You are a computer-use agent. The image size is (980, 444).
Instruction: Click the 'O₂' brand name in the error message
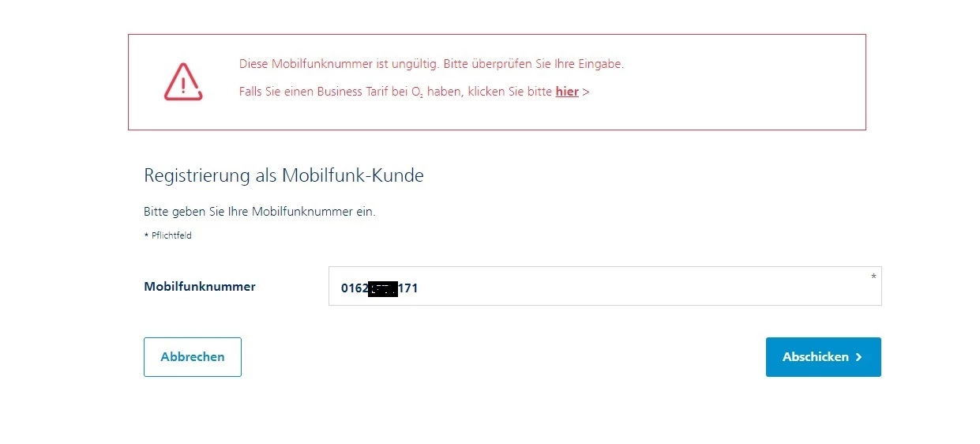(x=417, y=92)
